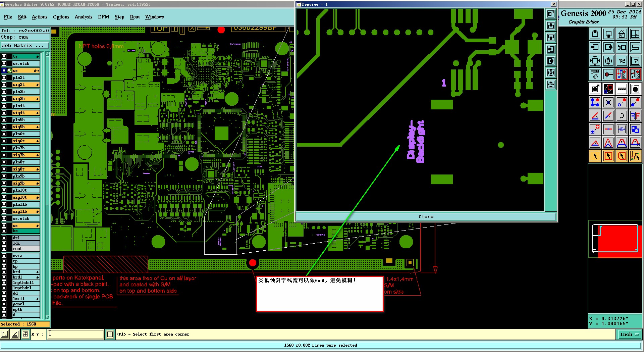The height and width of the screenshot is (352, 644).
Task: Click the rotate arrow icon
Action: tap(622, 116)
